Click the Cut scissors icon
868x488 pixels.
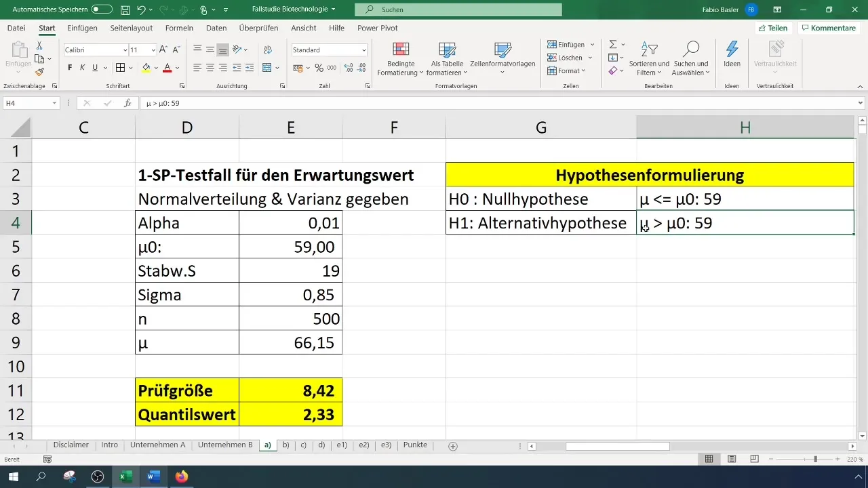[x=39, y=45]
